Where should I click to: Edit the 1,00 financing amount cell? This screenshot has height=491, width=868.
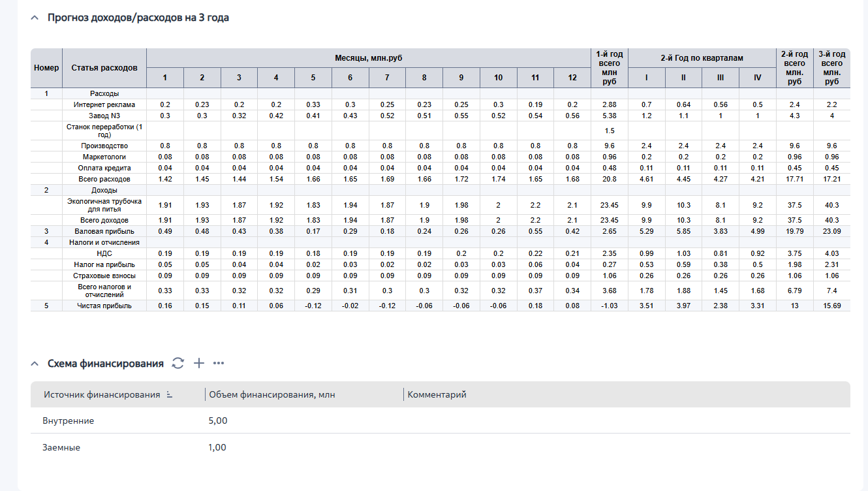[218, 447]
